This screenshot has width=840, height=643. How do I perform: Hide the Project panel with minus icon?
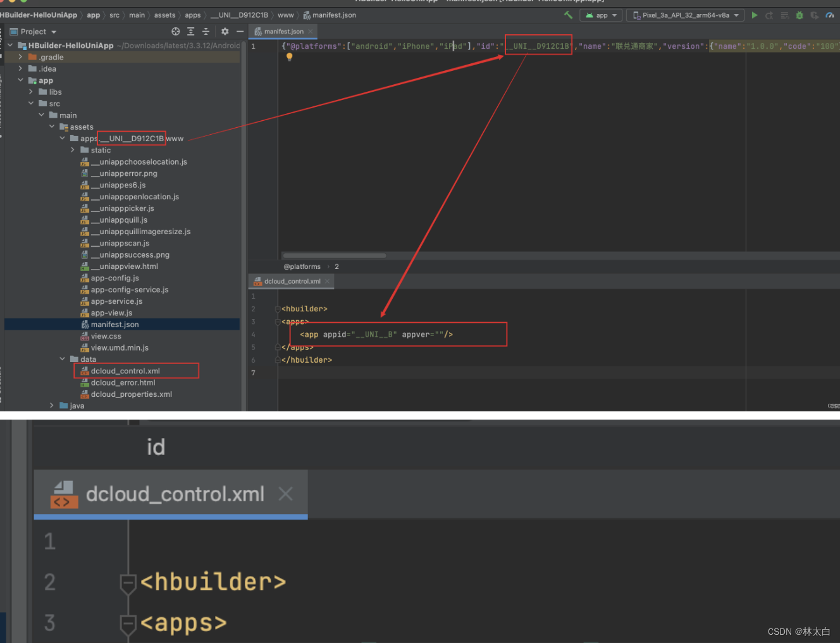point(240,31)
